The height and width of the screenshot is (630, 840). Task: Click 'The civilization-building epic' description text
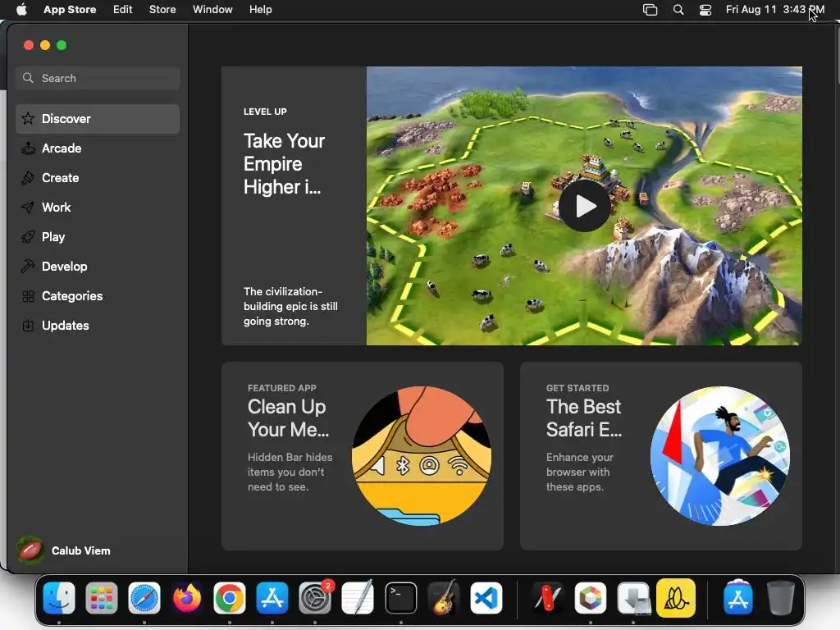290,307
